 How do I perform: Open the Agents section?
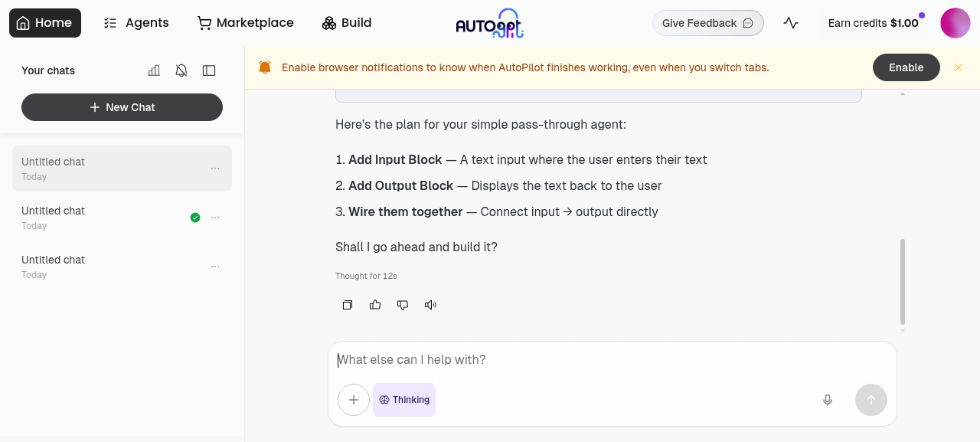click(135, 22)
